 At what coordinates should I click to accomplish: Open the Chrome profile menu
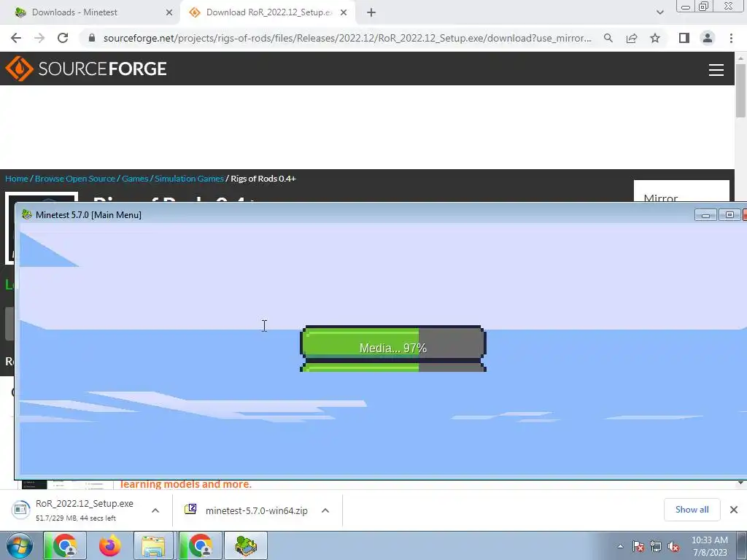click(x=708, y=38)
